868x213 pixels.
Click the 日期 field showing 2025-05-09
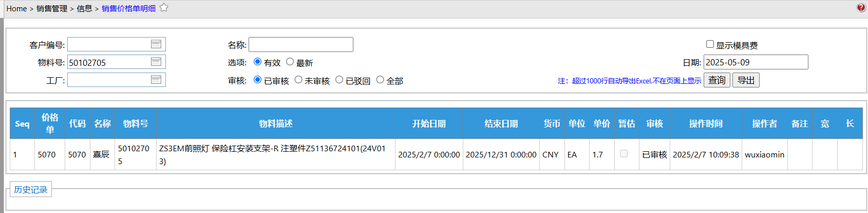point(756,62)
